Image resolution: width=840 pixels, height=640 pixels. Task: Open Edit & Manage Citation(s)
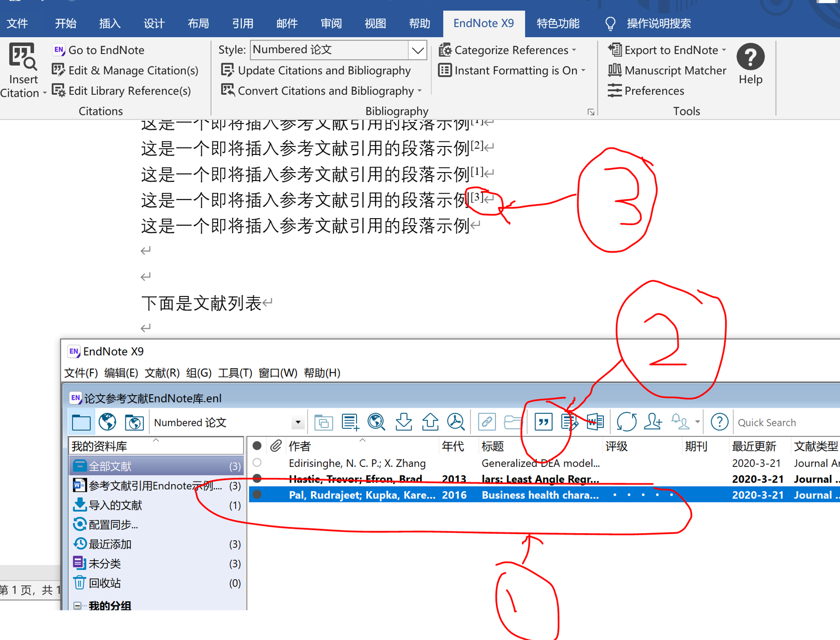tap(125, 70)
